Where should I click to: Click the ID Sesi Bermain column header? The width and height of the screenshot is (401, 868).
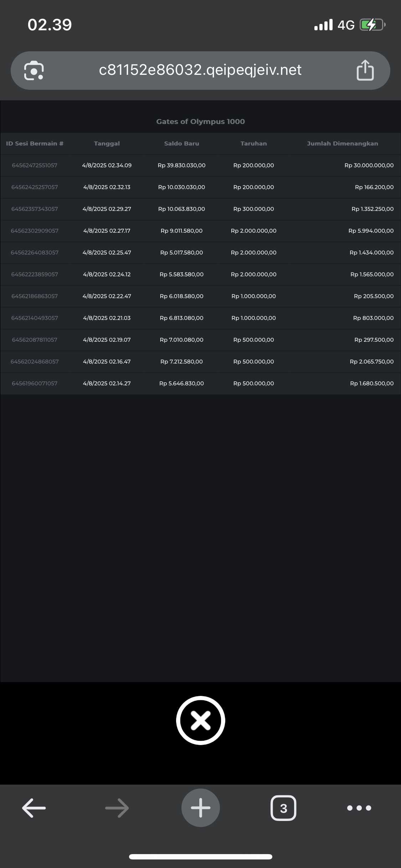pos(35,144)
